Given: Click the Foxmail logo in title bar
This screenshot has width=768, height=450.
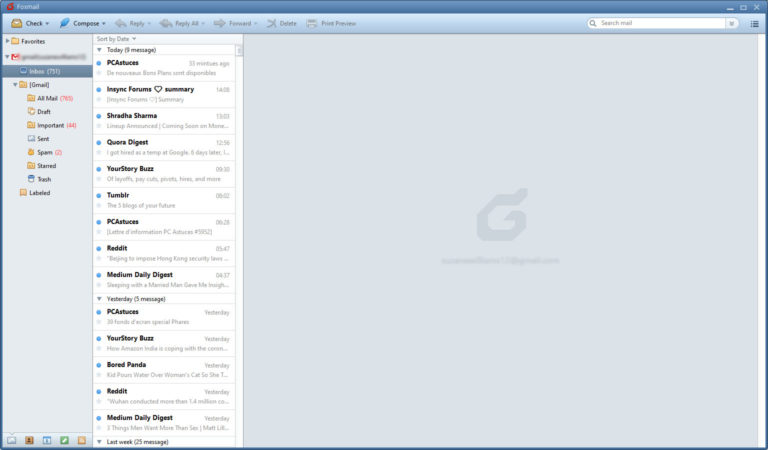Looking at the screenshot, I should 10,6.
